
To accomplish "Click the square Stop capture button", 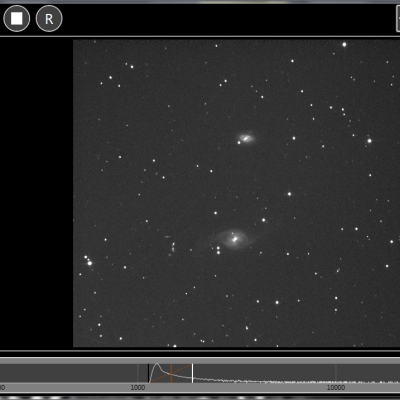I will (x=16, y=19).
